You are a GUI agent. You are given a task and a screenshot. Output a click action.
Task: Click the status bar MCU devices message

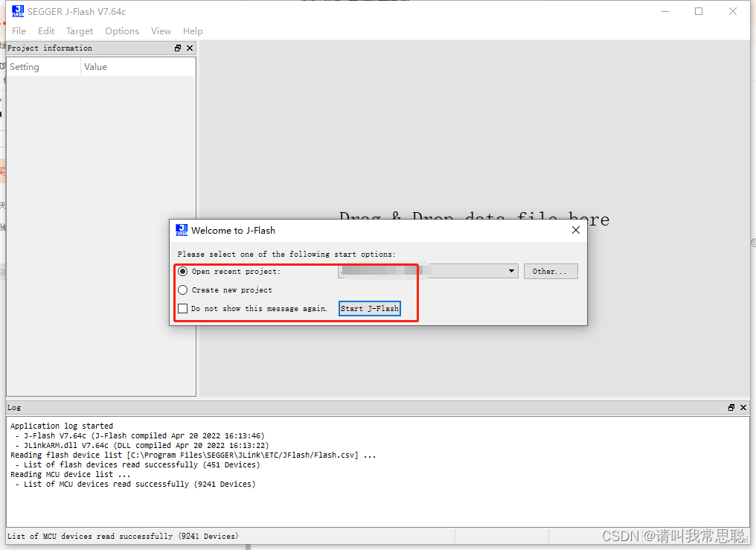(x=123, y=536)
